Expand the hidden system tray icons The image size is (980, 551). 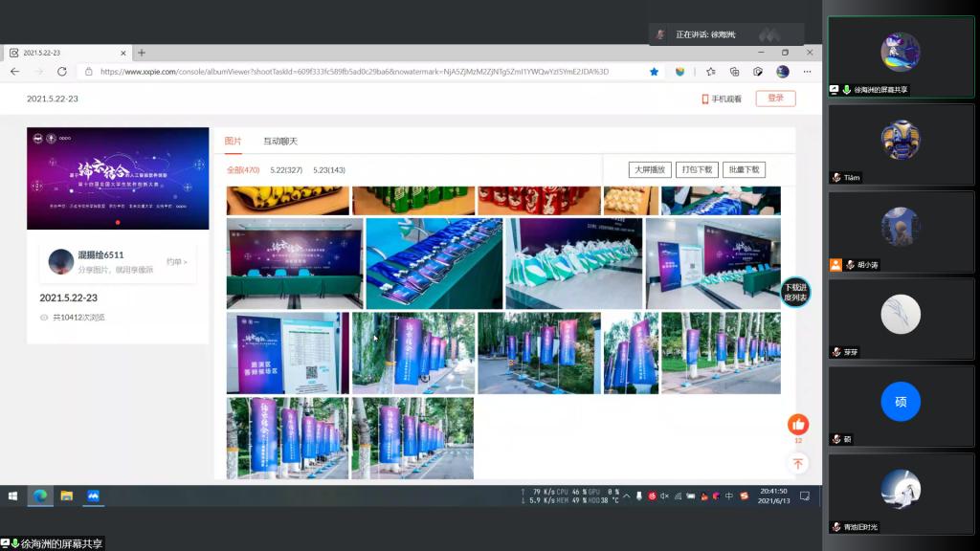tap(627, 496)
